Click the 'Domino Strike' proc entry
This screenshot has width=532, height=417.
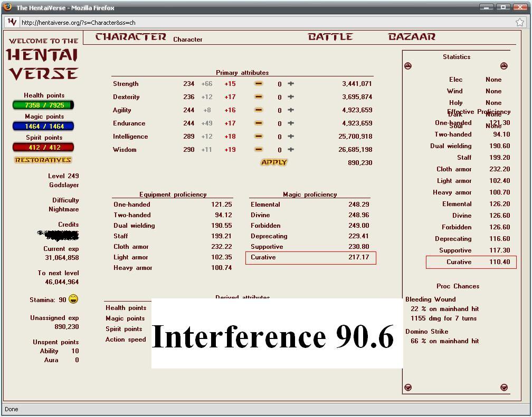(426, 332)
